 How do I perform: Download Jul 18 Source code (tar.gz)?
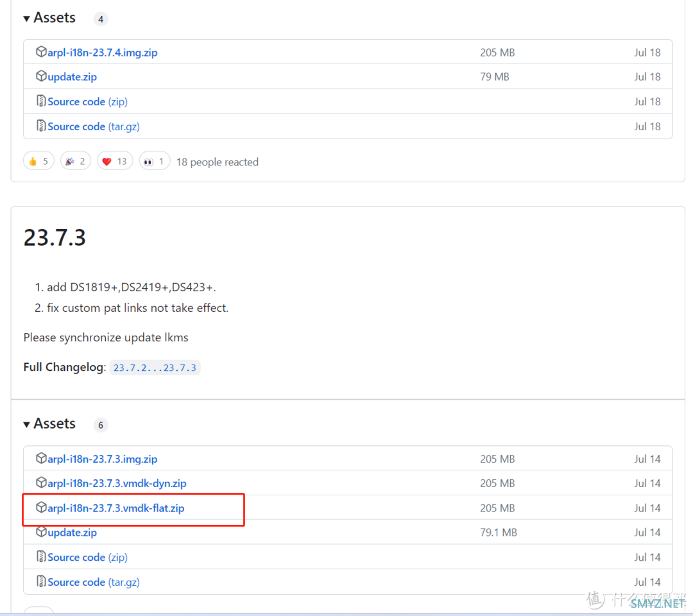coord(94,126)
